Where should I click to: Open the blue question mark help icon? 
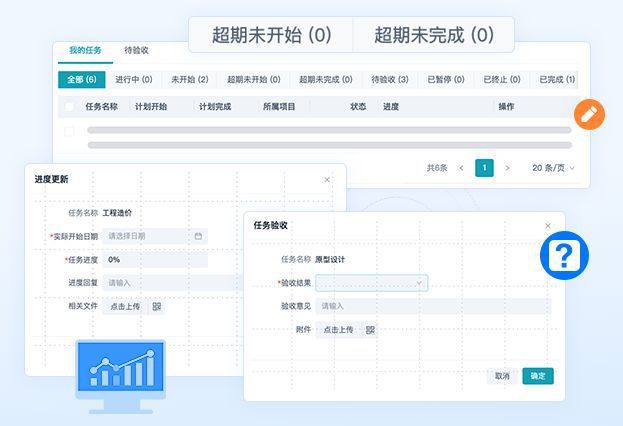564,255
